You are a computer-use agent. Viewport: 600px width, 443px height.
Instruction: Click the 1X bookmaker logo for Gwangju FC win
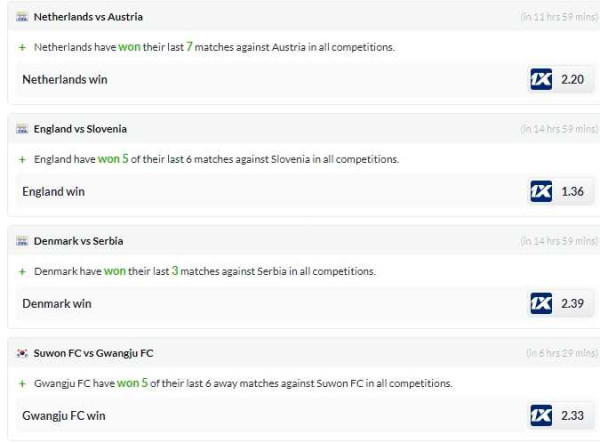click(x=541, y=415)
